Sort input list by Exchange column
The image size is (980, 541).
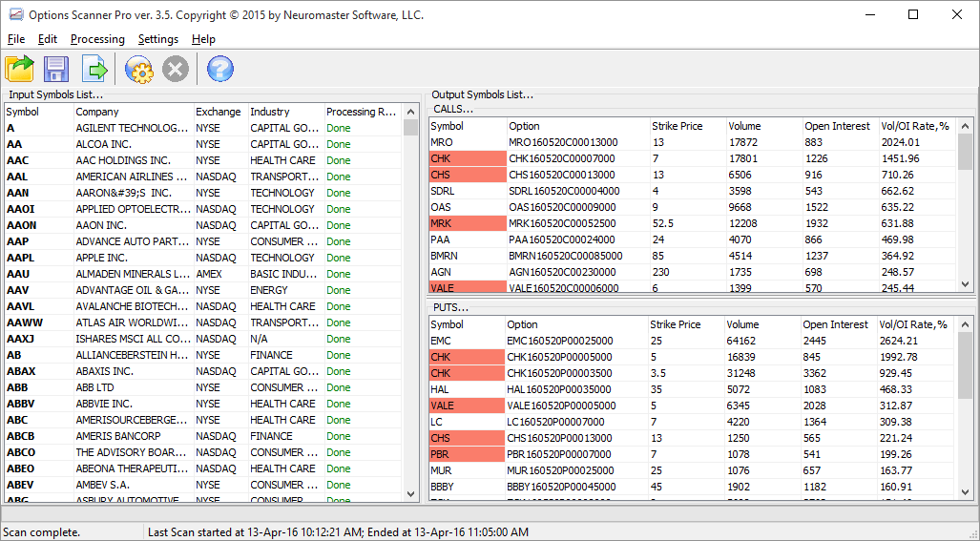(x=220, y=112)
